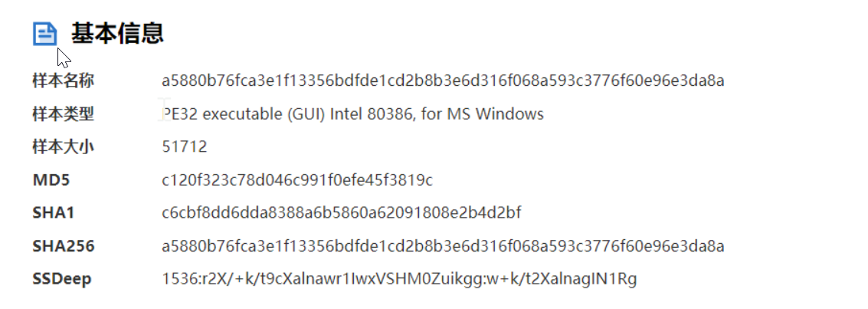Click the 样本名称 label
Viewport: 868px width, 309px height.
pyautogui.click(x=63, y=81)
